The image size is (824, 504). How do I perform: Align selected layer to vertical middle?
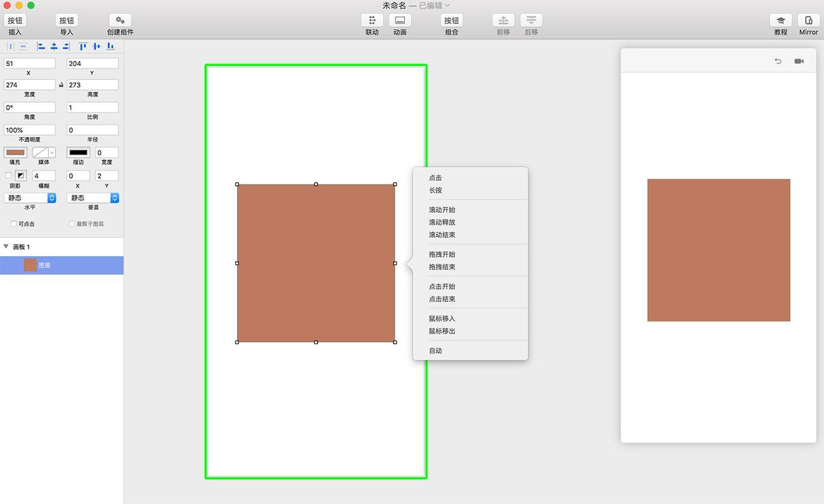(x=96, y=46)
